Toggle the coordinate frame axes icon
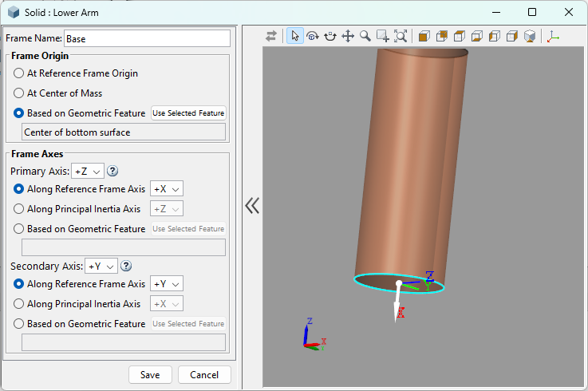This screenshot has height=391, width=588. tap(553, 36)
